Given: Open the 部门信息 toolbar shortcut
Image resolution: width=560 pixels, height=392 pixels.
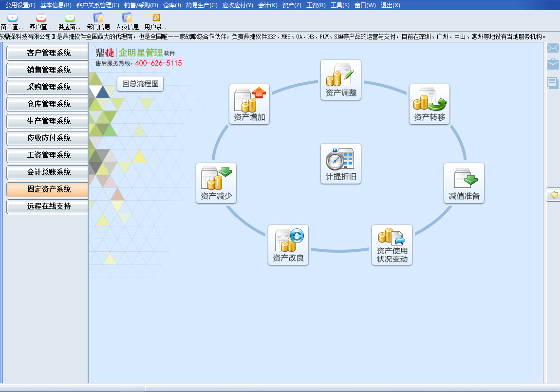Looking at the screenshot, I should [98, 22].
